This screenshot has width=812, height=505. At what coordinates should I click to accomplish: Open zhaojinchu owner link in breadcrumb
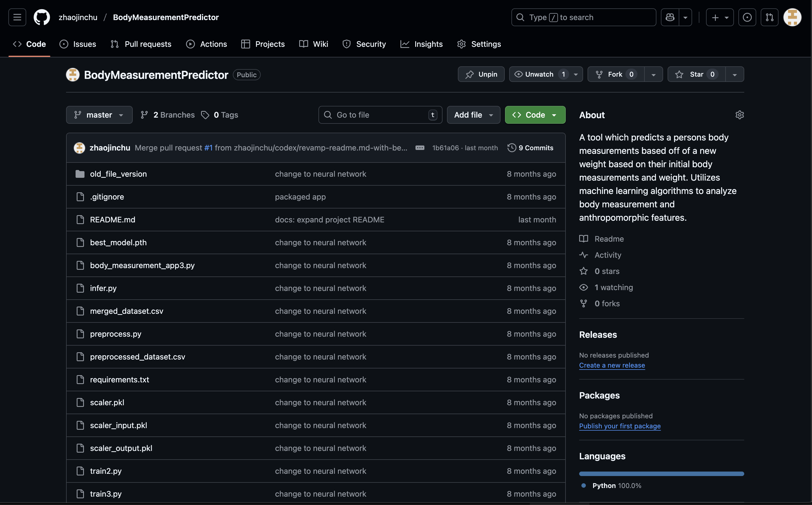tap(78, 17)
